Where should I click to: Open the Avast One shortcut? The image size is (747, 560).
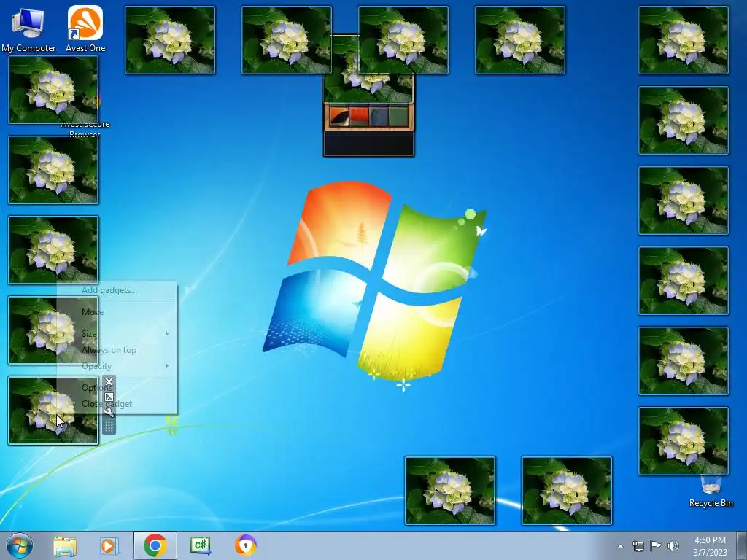tap(85, 28)
